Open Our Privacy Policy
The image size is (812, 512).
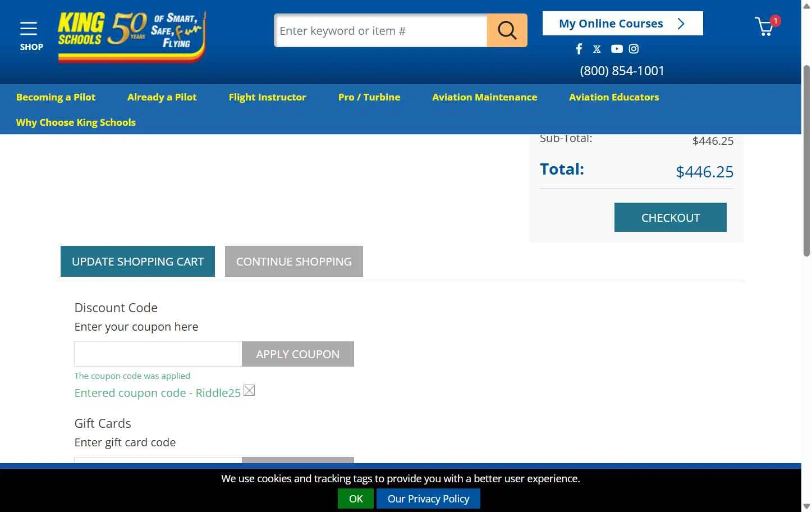coord(428,499)
